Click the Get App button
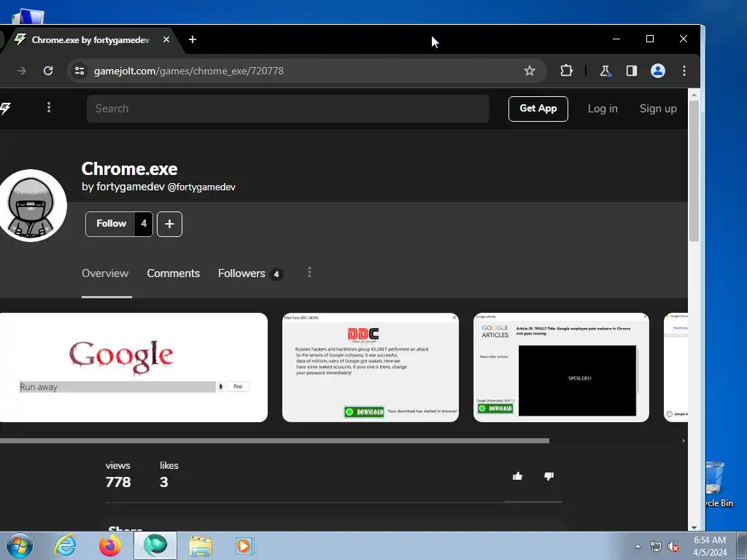 pos(538,109)
